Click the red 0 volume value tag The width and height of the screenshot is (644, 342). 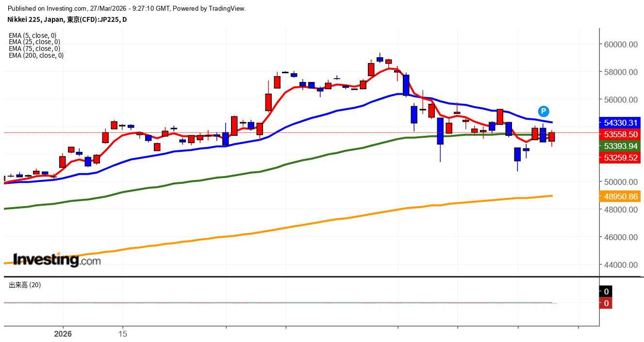[606, 303]
